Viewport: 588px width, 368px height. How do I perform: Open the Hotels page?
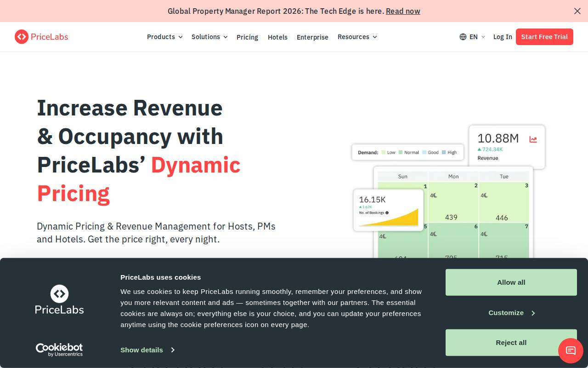coord(277,37)
